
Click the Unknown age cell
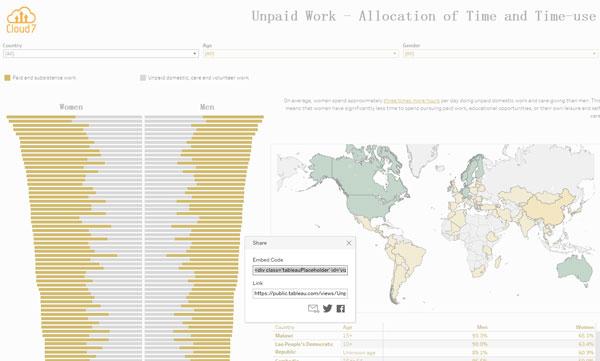pos(359,353)
